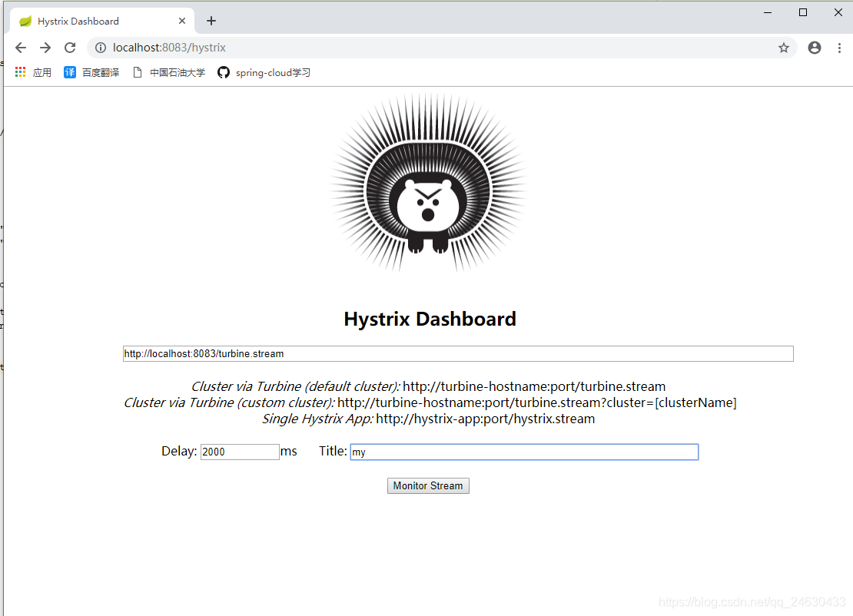Close the browser window
Screen dimensions: 853x616
tap(838, 12)
